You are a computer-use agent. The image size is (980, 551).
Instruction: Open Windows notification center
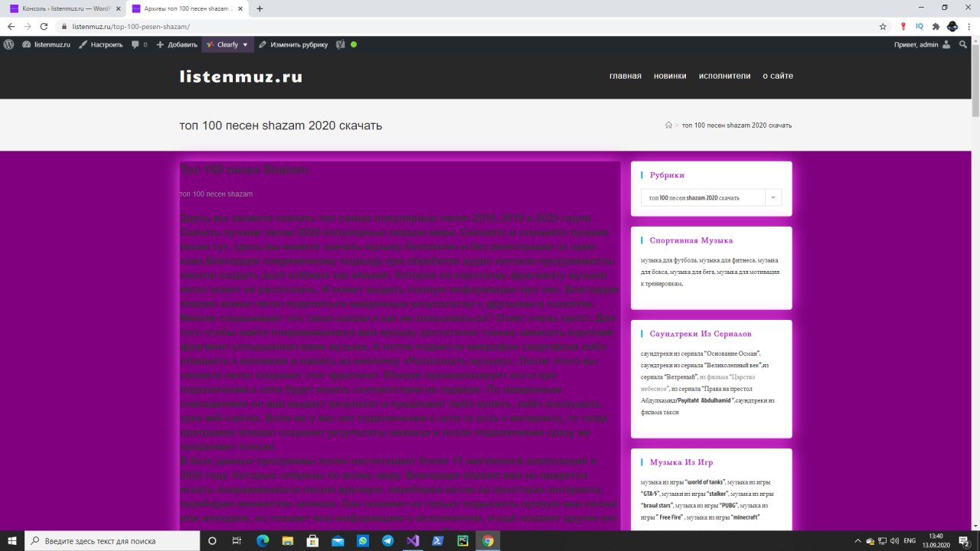(965, 540)
